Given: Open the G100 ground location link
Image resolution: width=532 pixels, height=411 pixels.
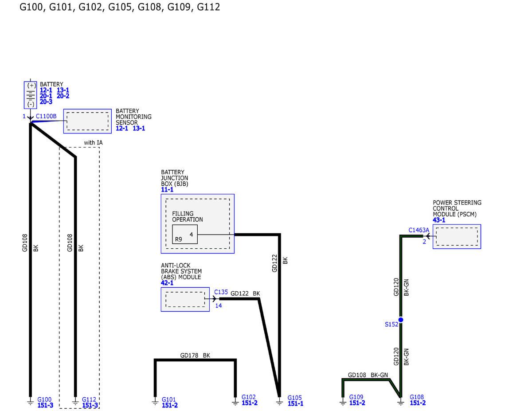Looking at the screenshot, I should [x=45, y=399].
